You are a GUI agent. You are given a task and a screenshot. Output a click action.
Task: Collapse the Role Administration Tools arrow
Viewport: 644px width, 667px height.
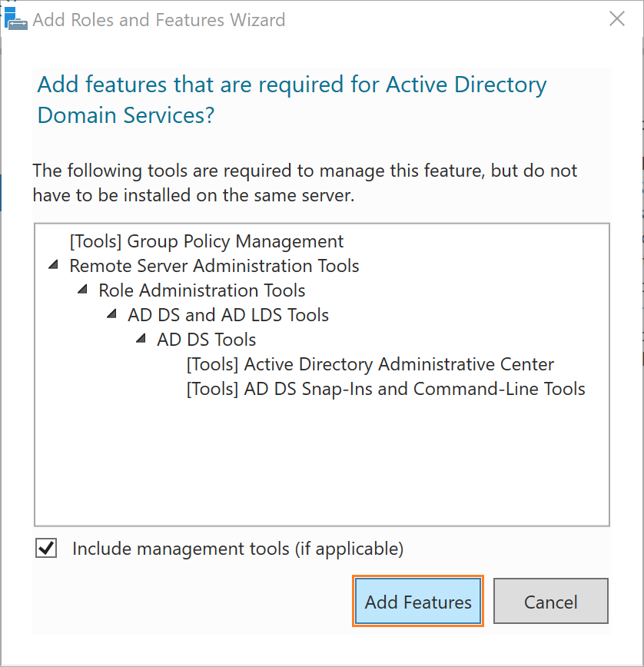[82, 290]
